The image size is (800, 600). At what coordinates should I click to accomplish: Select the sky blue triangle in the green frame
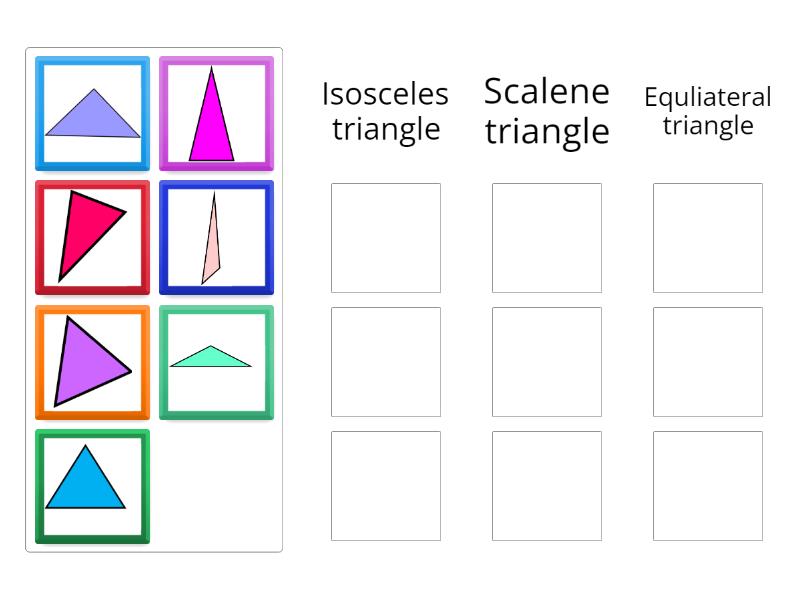[92, 486]
